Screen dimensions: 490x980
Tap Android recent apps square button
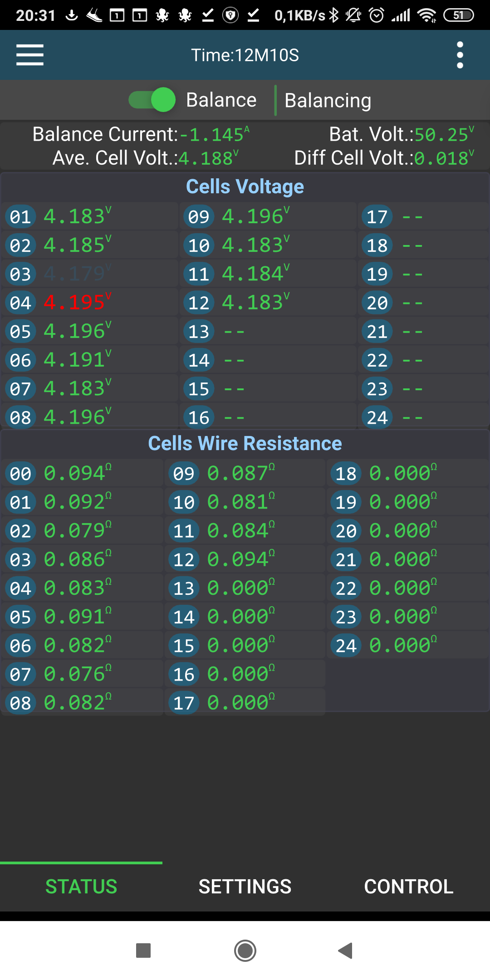[143, 950]
